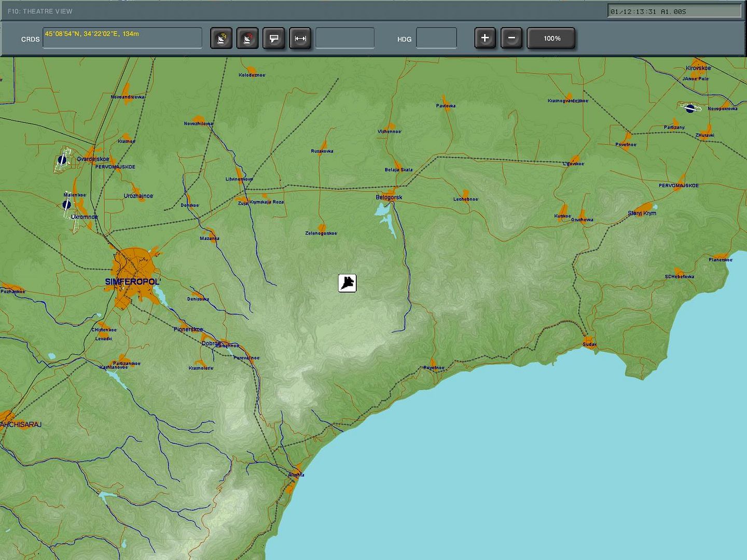Click the Krymskaja Roza village label
The image size is (747, 560).
click(267, 202)
